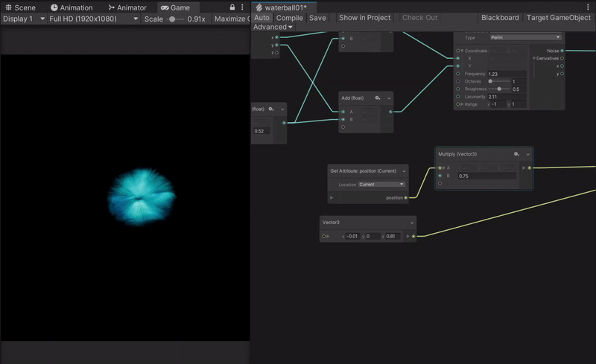Screen dimensions: 596x364
Task: Collapse the Coordinate foldout
Action: click(x=462, y=51)
